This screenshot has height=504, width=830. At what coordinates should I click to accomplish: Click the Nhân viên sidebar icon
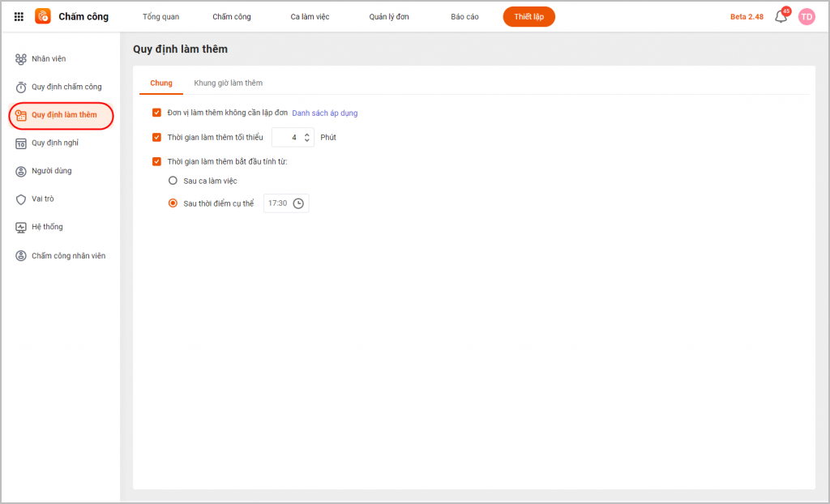21,58
